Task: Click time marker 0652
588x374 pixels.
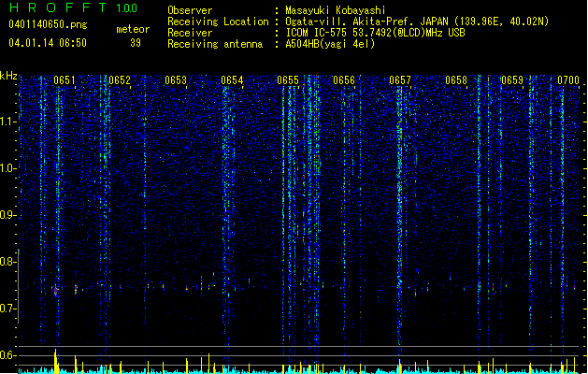Action: [x=120, y=80]
